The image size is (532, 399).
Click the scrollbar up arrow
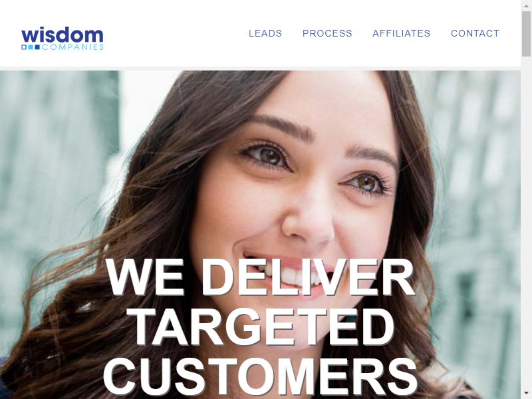click(x=526, y=4)
